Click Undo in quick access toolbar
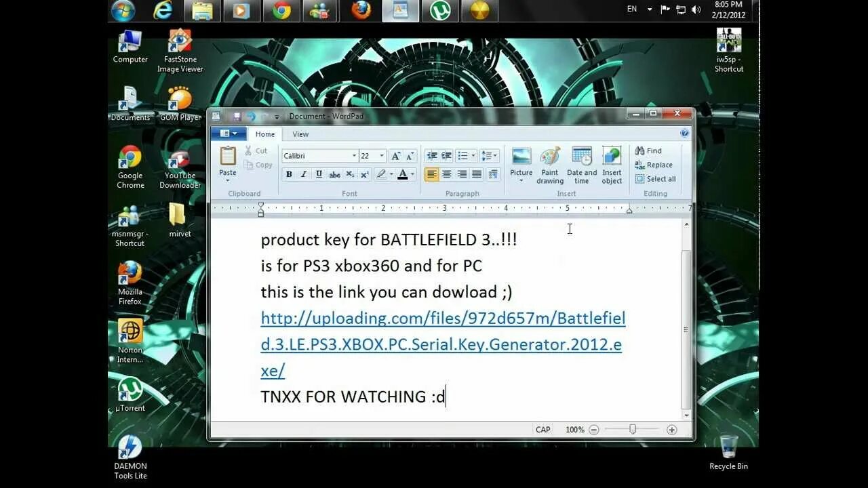Image resolution: width=868 pixels, height=488 pixels. [x=251, y=117]
